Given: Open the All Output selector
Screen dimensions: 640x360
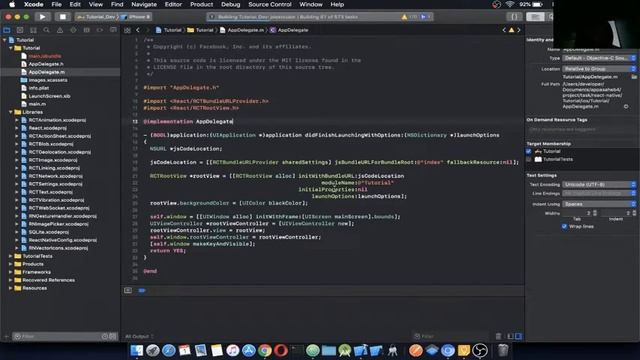Looking at the screenshot, I should point(139,336).
